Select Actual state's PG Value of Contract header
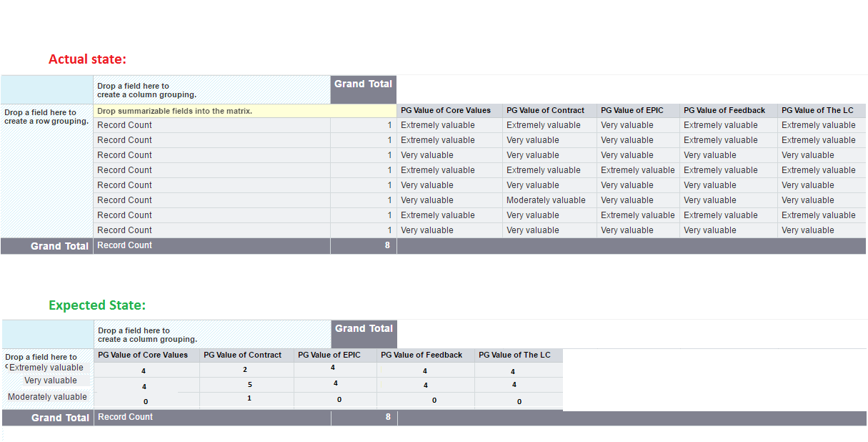 [x=549, y=111]
